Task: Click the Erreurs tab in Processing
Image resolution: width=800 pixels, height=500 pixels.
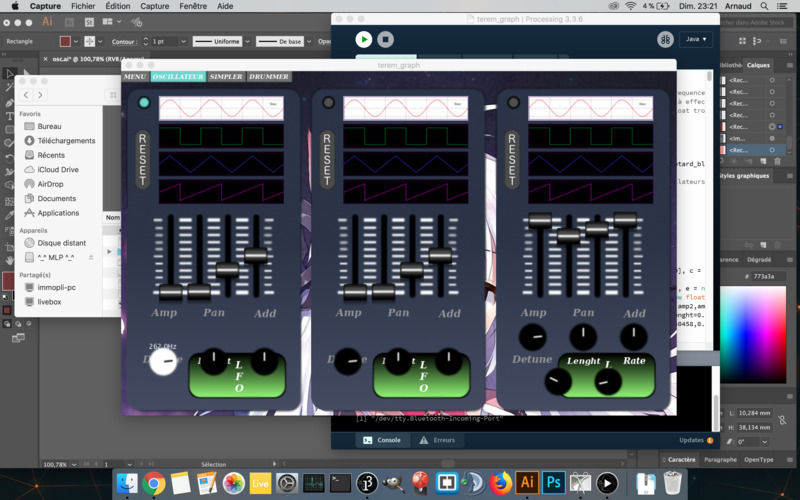Action: [437, 440]
